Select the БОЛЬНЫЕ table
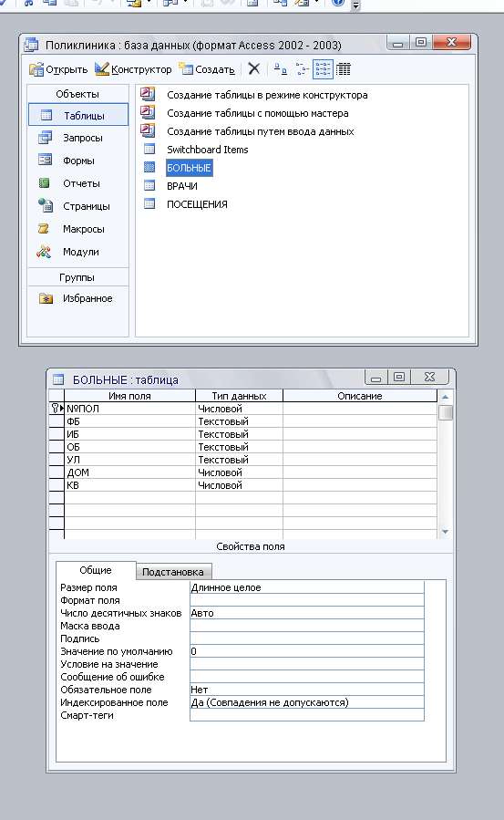 pos(189,168)
